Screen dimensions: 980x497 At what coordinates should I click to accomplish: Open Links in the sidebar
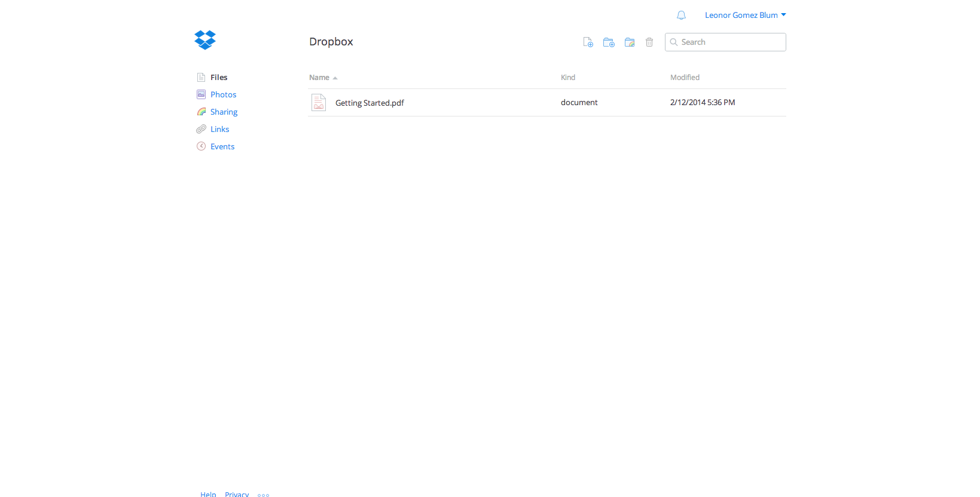(219, 130)
